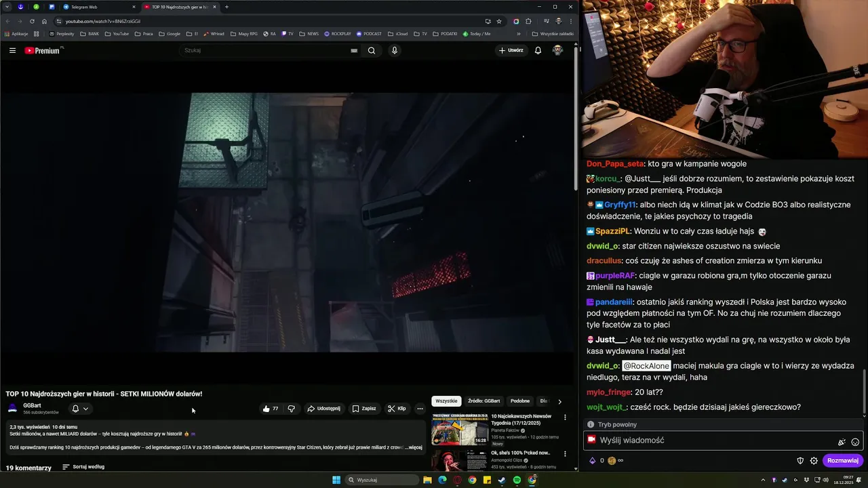This screenshot has height=488, width=868.
Task: Open the on-screen keyboard icon in search box
Action: coord(354,50)
